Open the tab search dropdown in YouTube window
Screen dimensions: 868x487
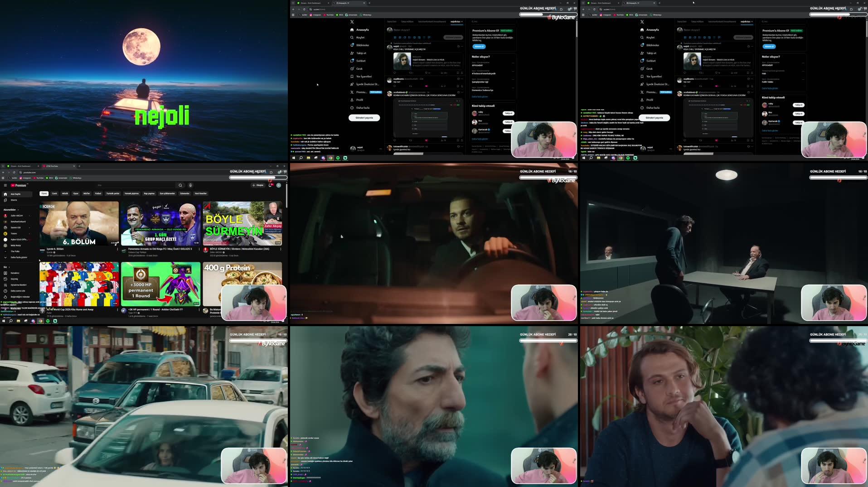point(3,166)
